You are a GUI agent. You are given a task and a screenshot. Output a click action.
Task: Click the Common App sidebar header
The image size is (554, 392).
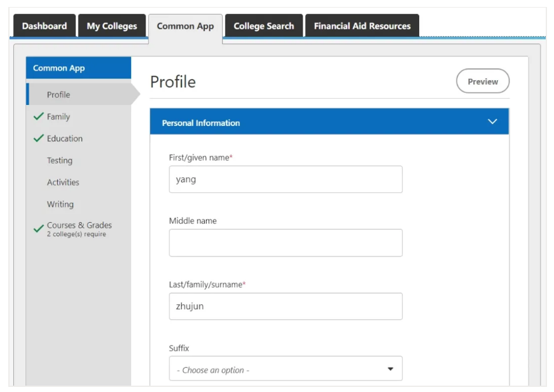point(78,68)
